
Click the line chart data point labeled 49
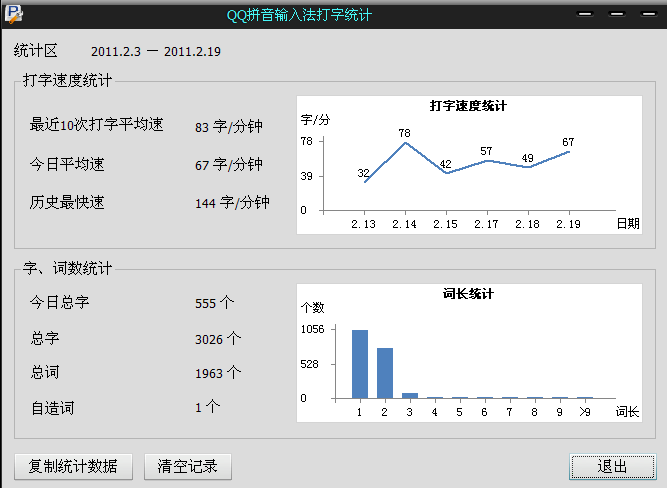pos(528,167)
